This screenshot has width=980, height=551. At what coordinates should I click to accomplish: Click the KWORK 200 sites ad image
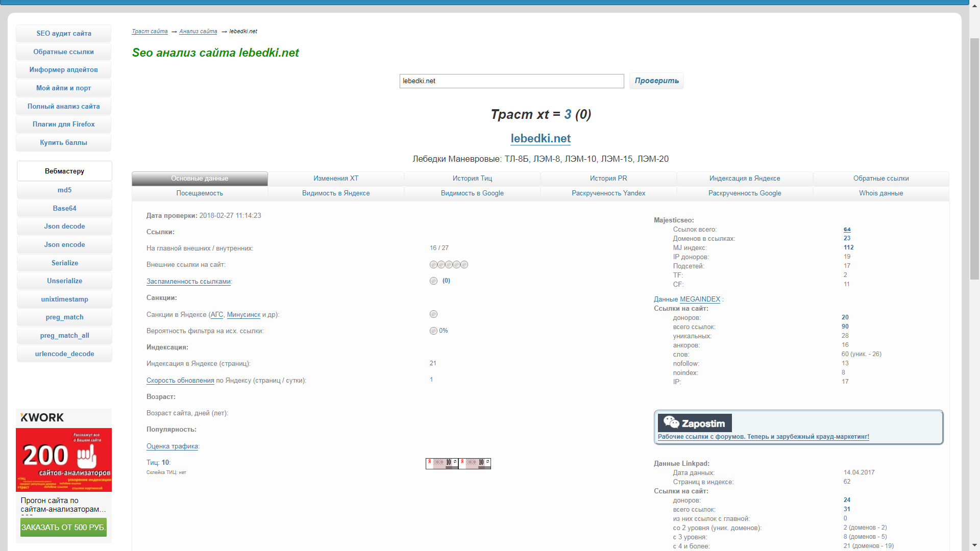click(x=64, y=459)
